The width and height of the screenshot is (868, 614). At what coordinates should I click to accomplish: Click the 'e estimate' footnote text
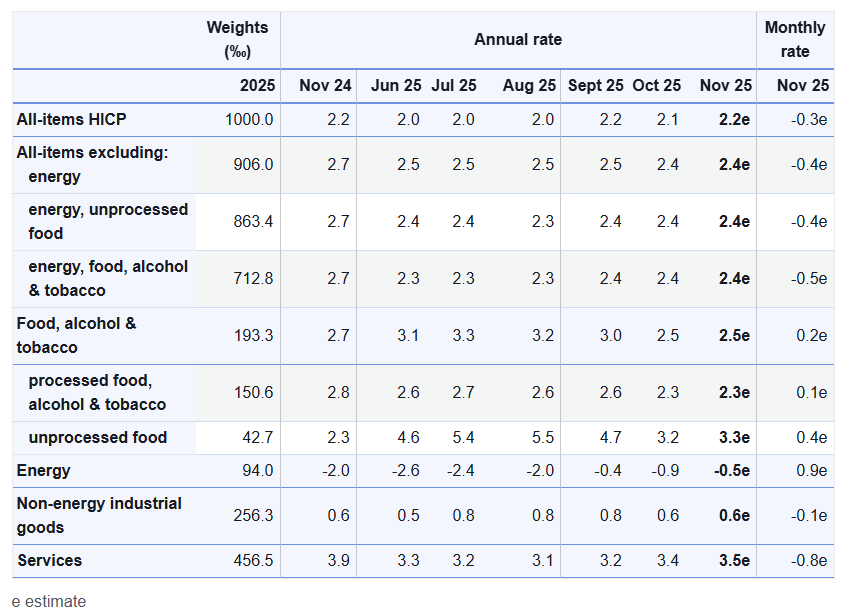(50, 602)
